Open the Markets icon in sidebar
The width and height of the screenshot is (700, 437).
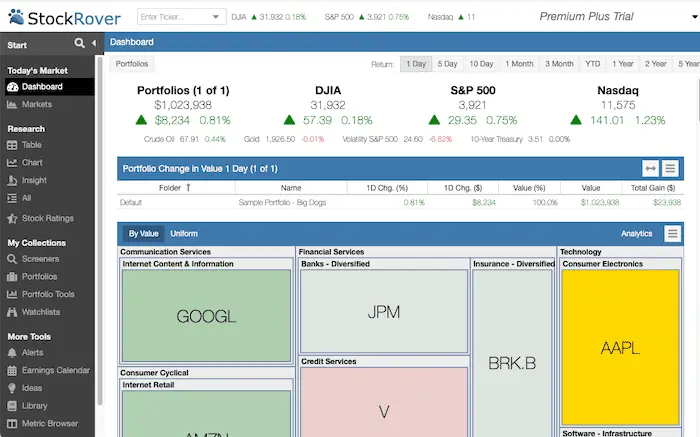coord(12,104)
